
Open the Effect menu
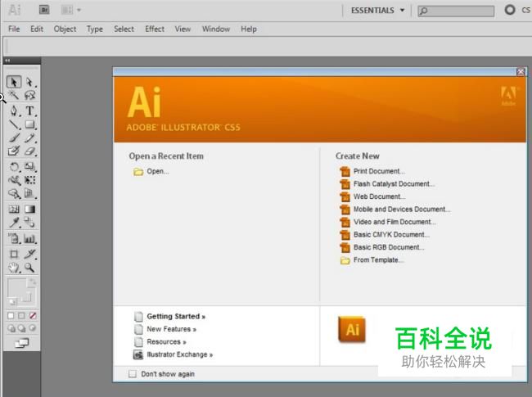pyautogui.click(x=155, y=29)
